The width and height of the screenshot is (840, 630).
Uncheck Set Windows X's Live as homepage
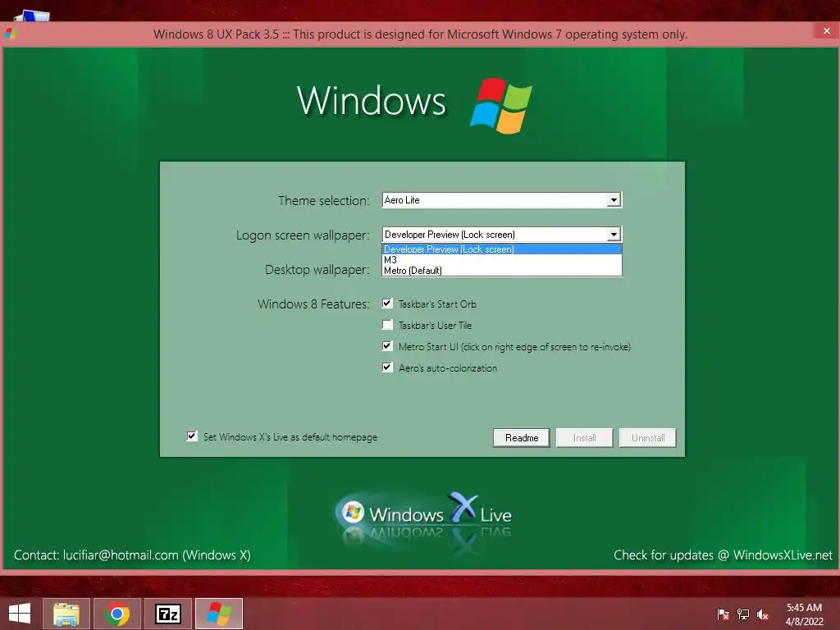(x=192, y=436)
